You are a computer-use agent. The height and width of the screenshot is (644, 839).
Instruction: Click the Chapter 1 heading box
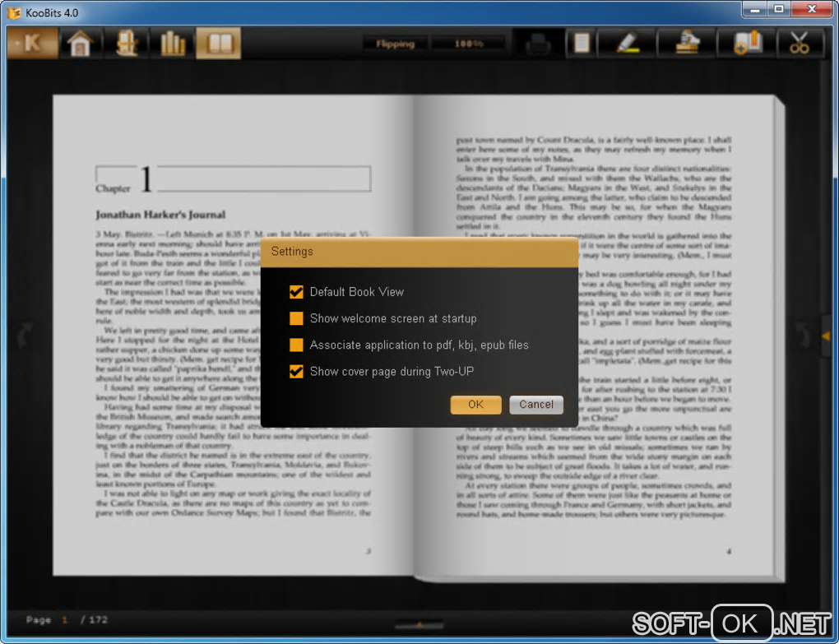(x=233, y=179)
